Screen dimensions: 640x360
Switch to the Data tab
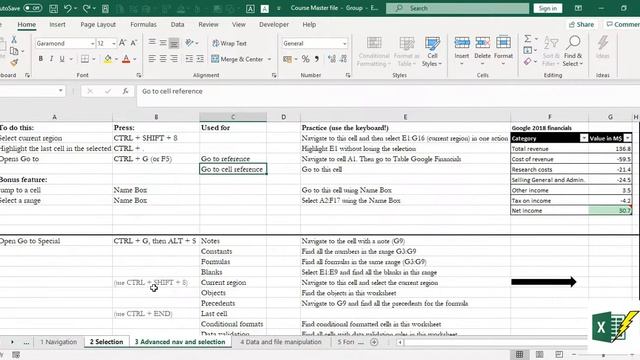pos(177,24)
